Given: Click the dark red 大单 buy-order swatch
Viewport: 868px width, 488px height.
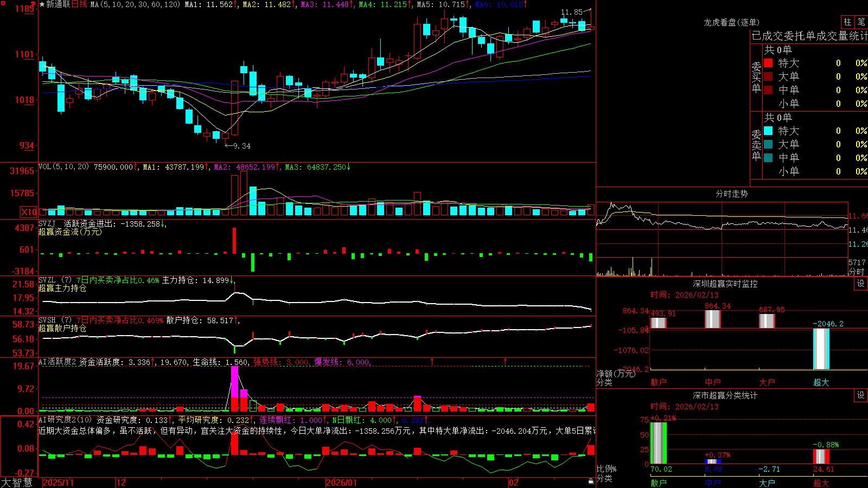Looking at the screenshot, I should point(768,76).
